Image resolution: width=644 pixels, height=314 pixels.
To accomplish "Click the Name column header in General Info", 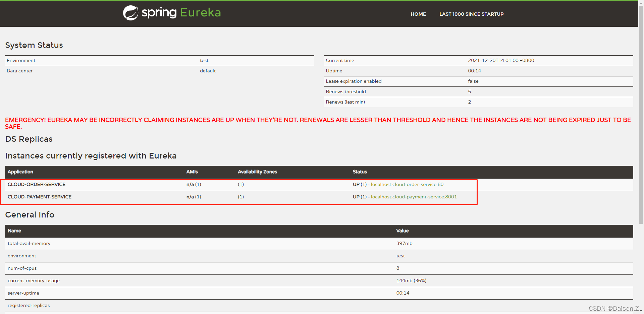I will 14,231.
